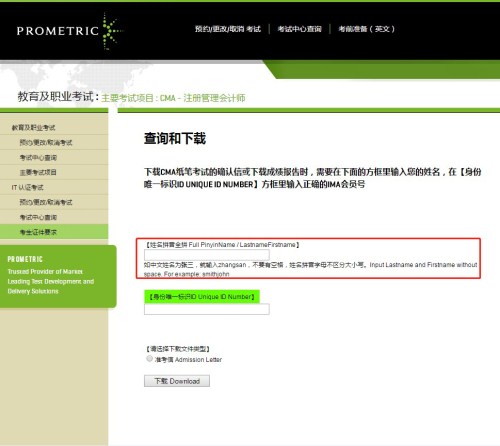Open 主要考试项目 : CMA - 注册管理会计师 breadcrumb link
This screenshot has height=446, width=500.
tap(173, 98)
